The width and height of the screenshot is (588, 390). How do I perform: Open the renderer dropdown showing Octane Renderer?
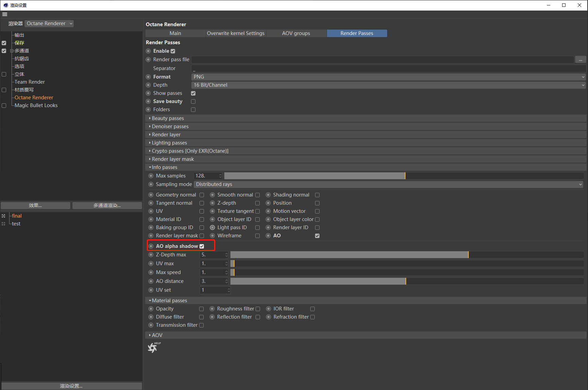[49, 23]
